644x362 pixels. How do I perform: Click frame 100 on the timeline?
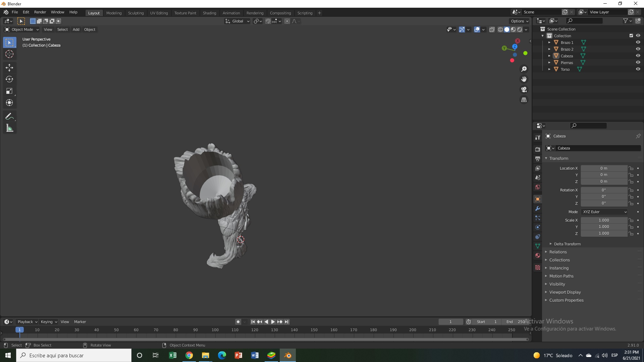(x=215, y=330)
